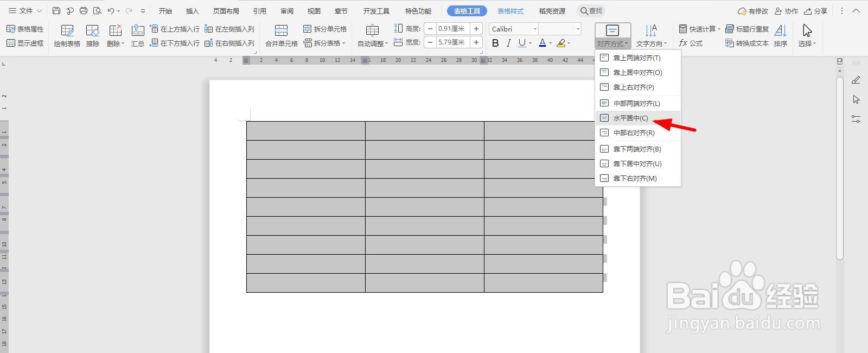This screenshot has height=353, width=868.
Task: Open the 自动调整 auto-fit dropdown
Action: (x=372, y=36)
